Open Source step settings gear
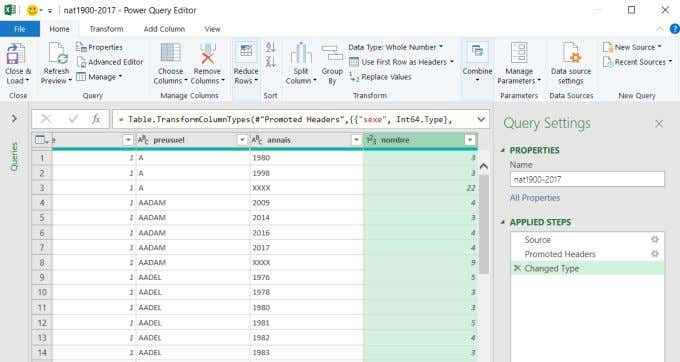The height and width of the screenshot is (362, 680). click(654, 239)
